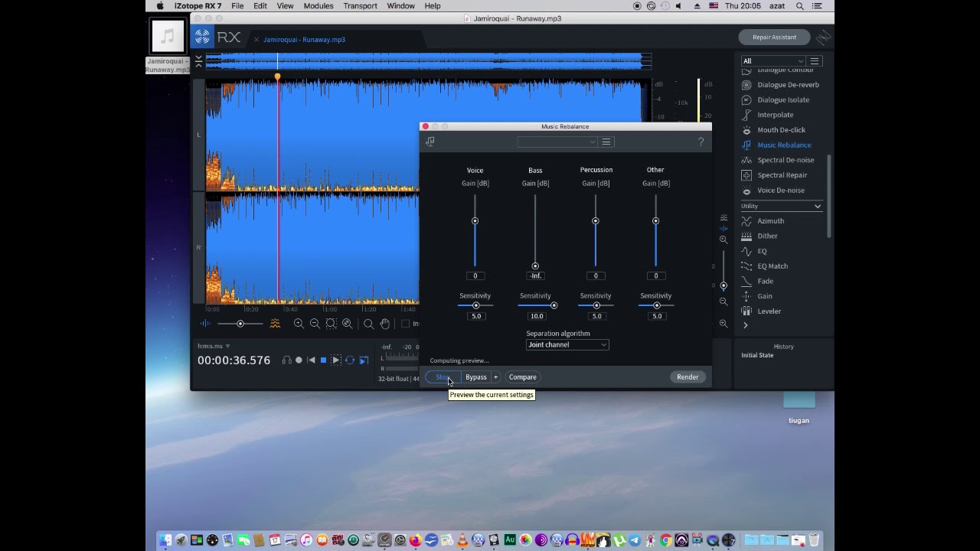Click the Render button
Image resolution: width=980 pixels, height=551 pixels.
pyautogui.click(x=688, y=377)
